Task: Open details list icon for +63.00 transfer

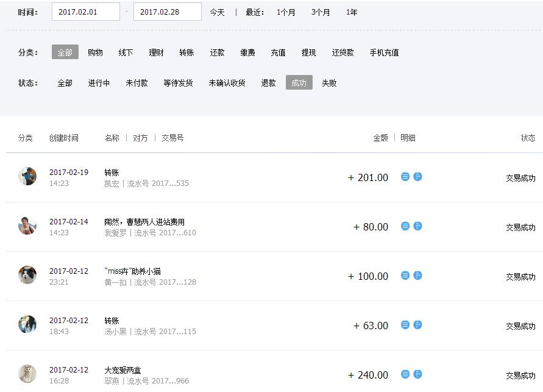Action: [x=405, y=325]
